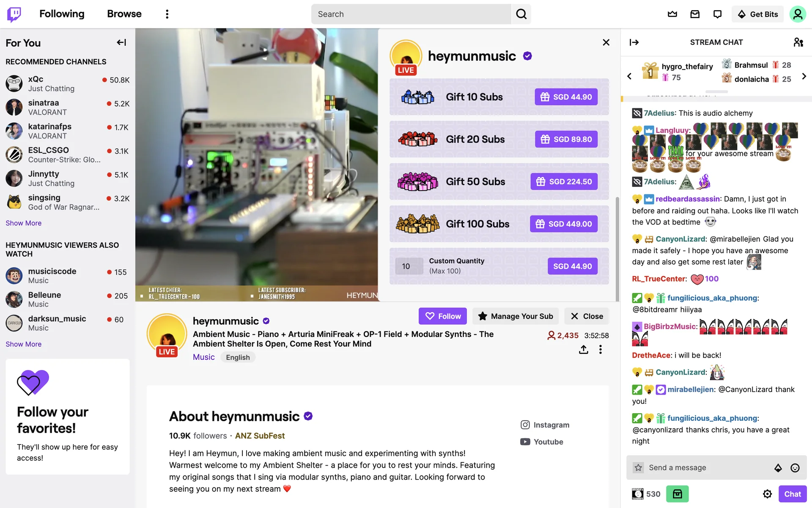Follow heymunmusic channel
This screenshot has height=508, width=812.
443,316
